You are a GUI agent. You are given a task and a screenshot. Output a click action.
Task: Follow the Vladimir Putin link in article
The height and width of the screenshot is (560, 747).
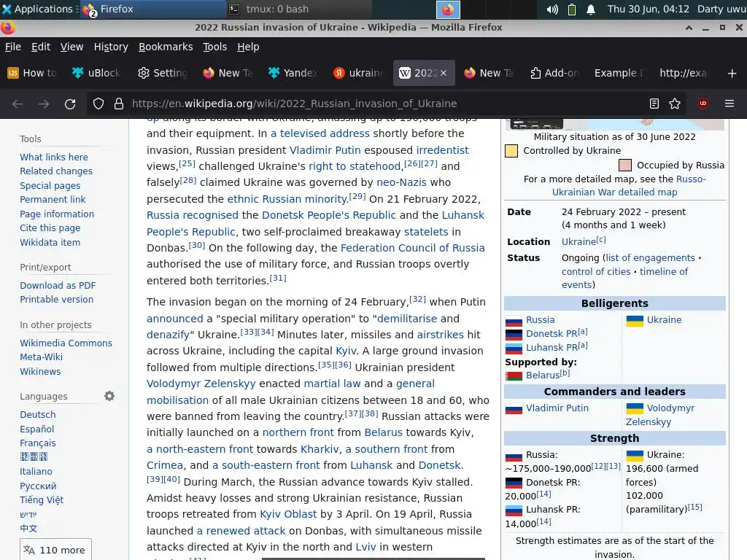(x=325, y=150)
